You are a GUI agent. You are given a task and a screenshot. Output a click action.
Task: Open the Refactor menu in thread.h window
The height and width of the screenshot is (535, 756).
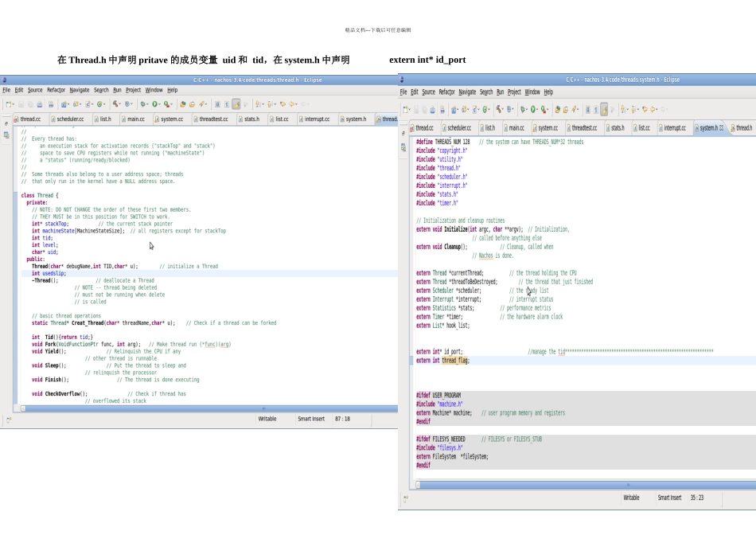click(56, 90)
